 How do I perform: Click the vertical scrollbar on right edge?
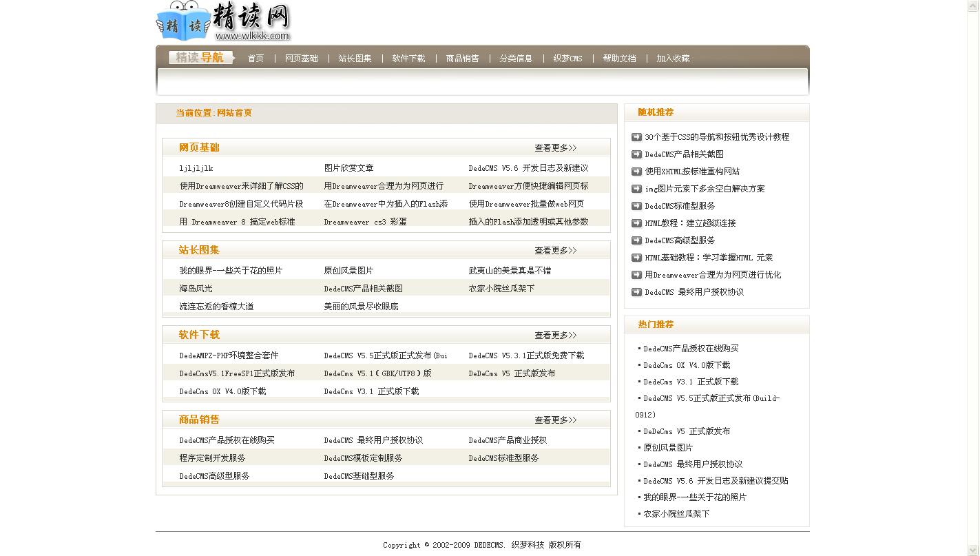974,278
